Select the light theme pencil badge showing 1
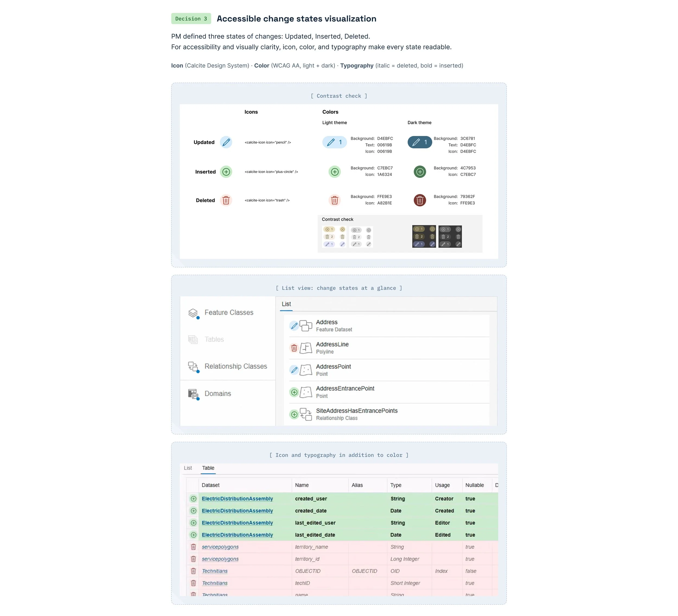This screenshot has height=616, width=678. point(334,142)
